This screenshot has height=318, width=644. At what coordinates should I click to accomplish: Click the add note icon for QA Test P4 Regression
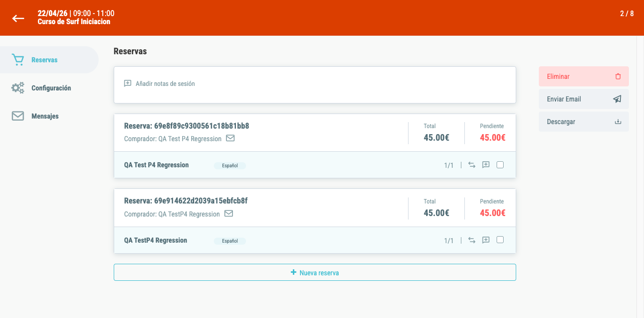(x=486, y=165)
